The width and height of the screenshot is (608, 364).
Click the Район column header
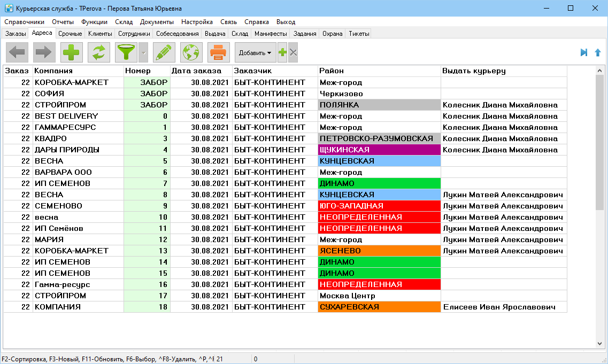(x=379, y=71)
